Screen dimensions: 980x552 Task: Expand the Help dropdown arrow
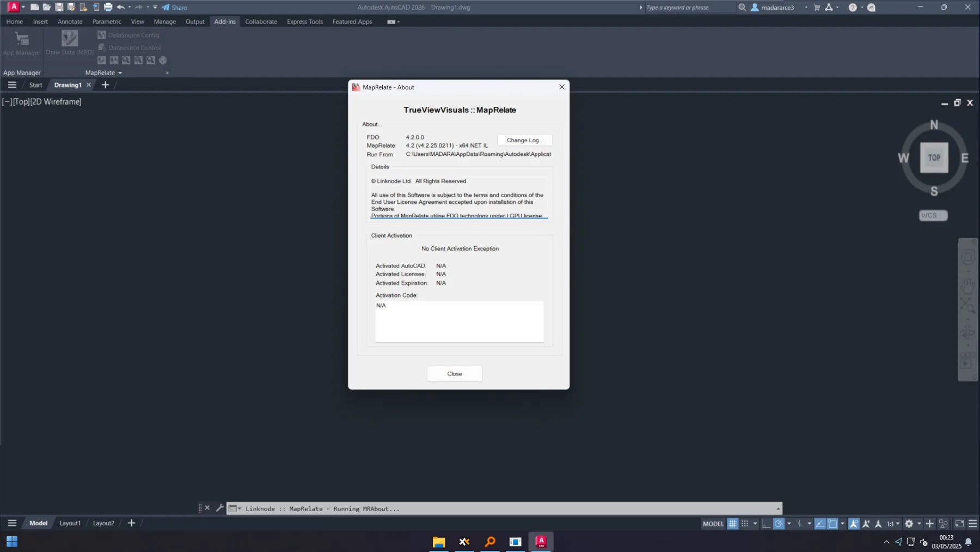(x=862, y=8)
